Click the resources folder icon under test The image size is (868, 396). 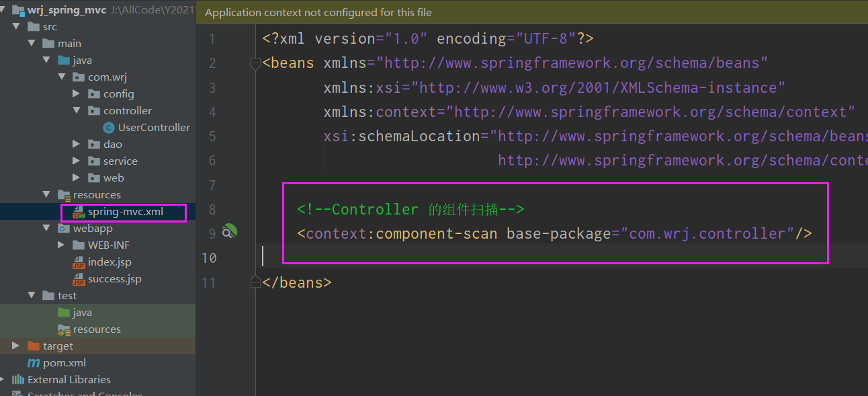pos(64,329)
